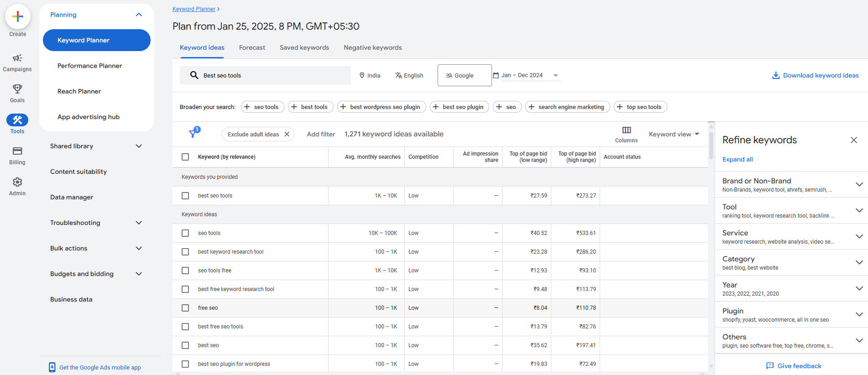Add 'search engine marketing' suggestion
Image resolution: width=868 pixels, height=375 pixels.
(568, 107)
